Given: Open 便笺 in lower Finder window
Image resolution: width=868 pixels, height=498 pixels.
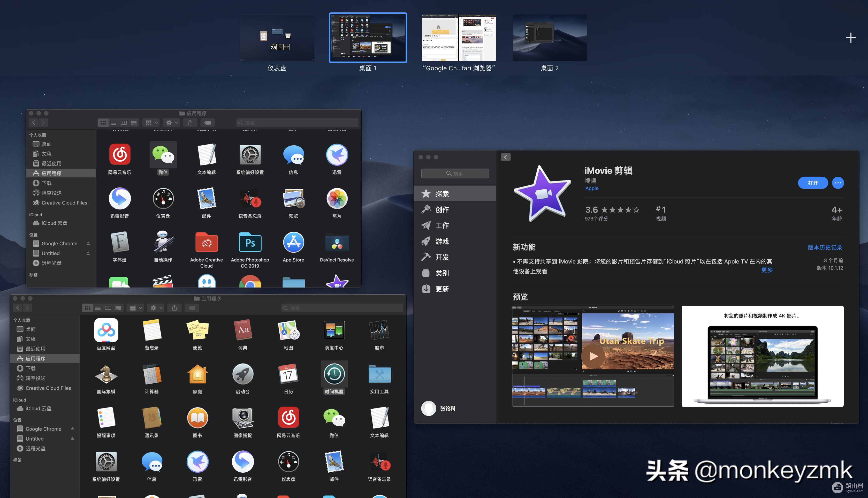Looking at the screenshot, I should pyautogui.click(x=197, y=330).
